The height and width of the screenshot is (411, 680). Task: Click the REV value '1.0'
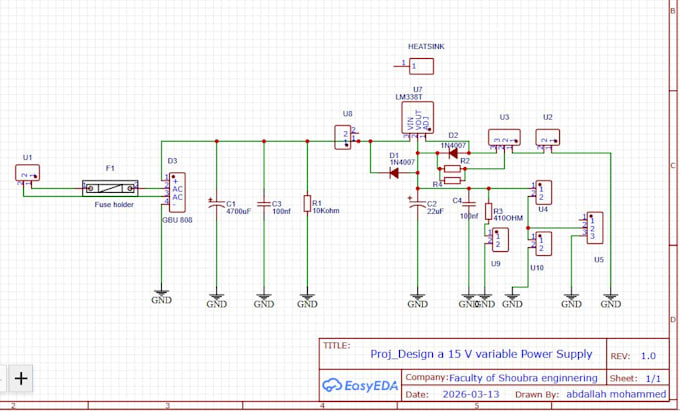[648, 356]
